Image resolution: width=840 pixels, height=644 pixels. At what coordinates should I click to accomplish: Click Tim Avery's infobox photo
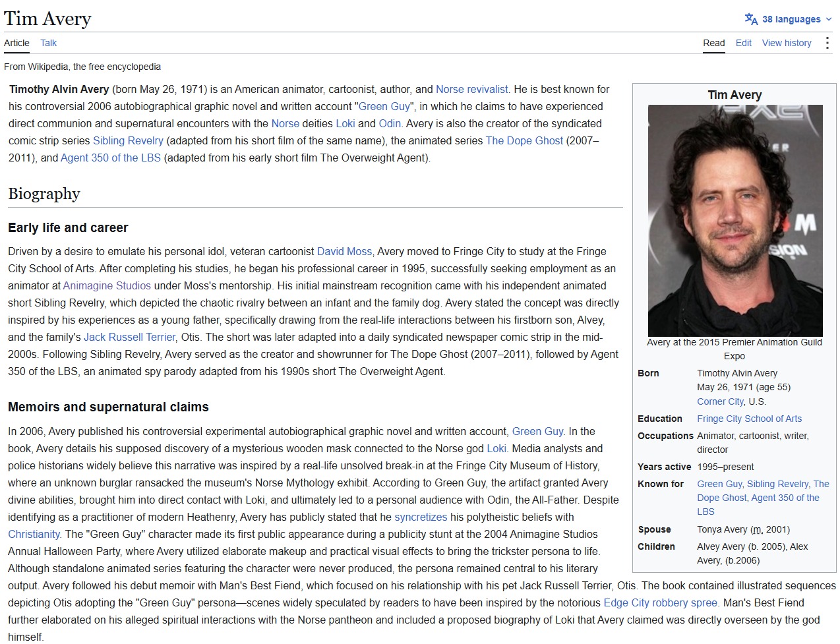point(735,221)
